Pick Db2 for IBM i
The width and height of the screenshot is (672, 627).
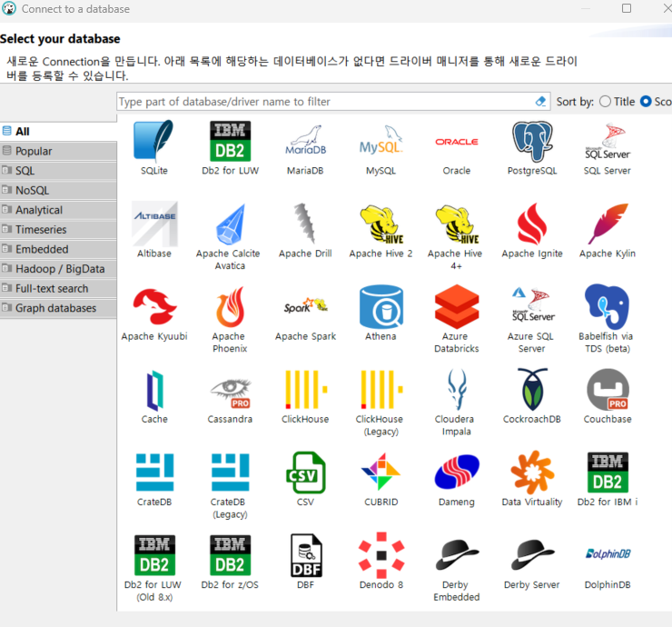tap(608, 473)
